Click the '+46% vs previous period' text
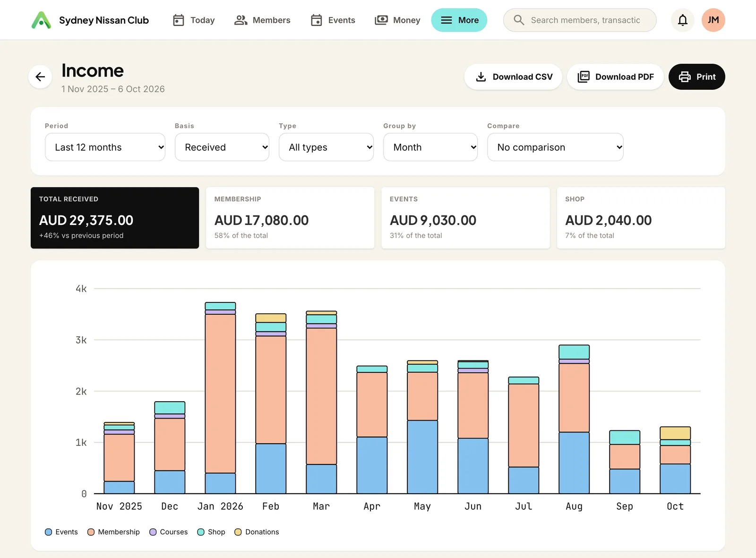 point(81,235)
